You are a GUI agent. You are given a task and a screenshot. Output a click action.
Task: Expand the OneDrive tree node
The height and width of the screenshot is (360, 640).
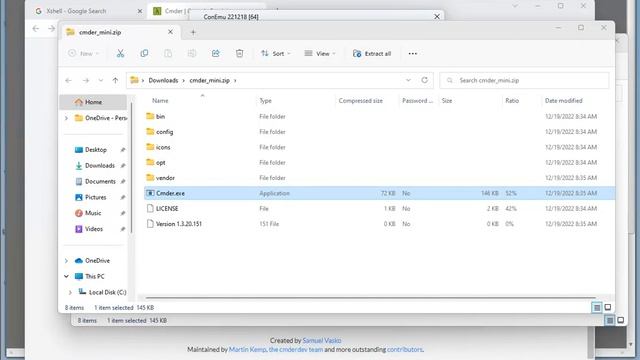coord(66,260)
